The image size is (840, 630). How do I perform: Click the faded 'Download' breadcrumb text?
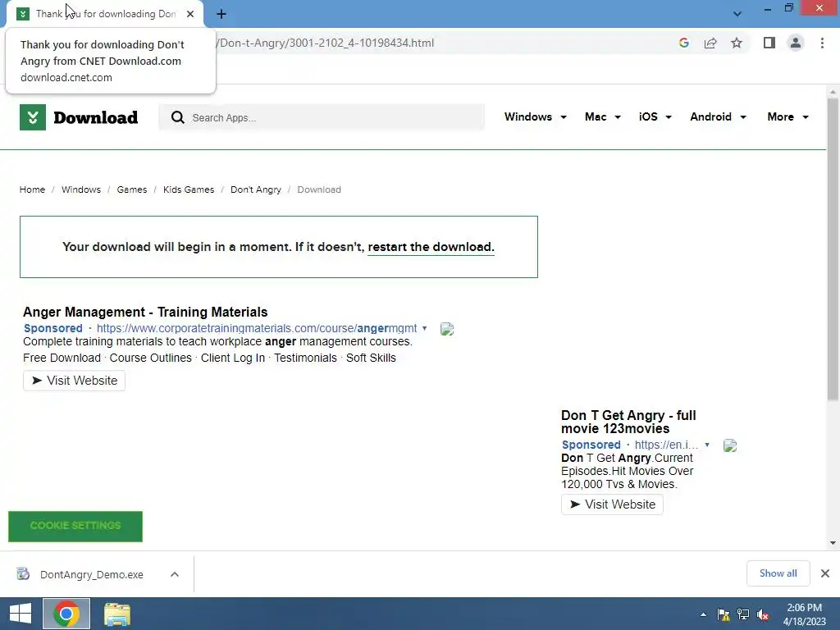point(319,189)
